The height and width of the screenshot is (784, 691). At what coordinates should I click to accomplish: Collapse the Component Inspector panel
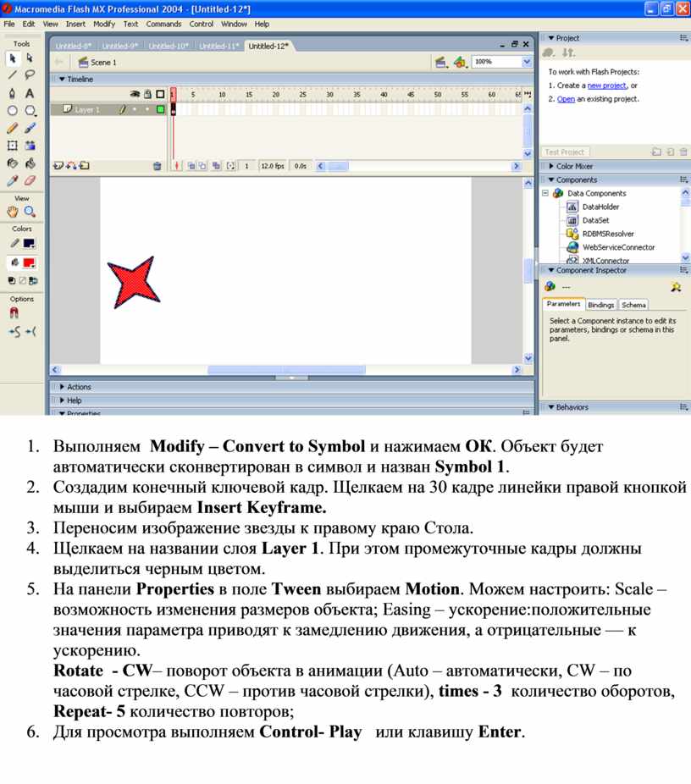coord(551,270)
